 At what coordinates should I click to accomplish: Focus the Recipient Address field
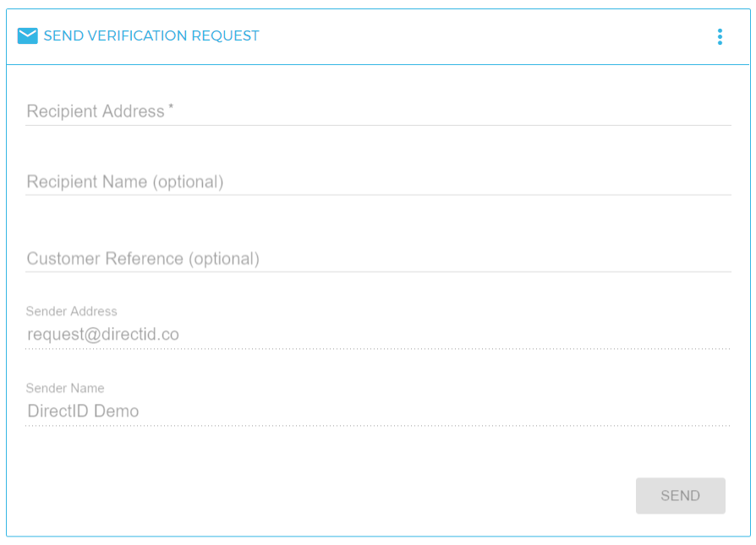point(378,112)
